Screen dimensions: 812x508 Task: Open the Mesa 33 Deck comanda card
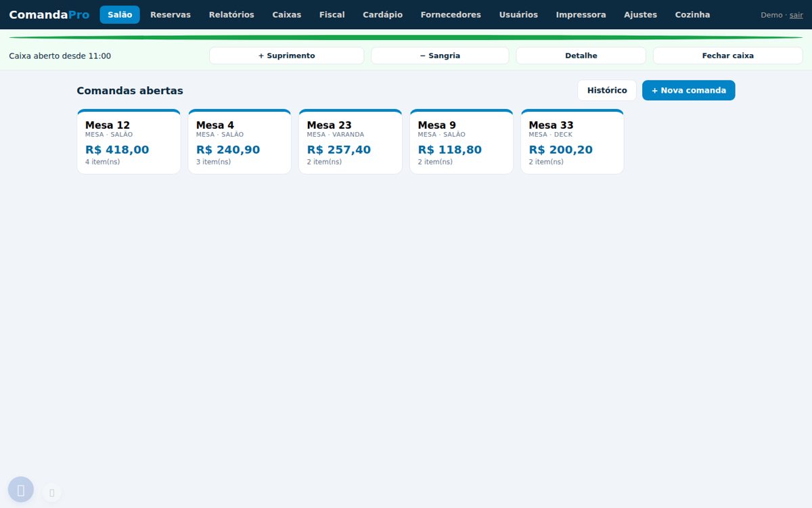click(572, 142)
